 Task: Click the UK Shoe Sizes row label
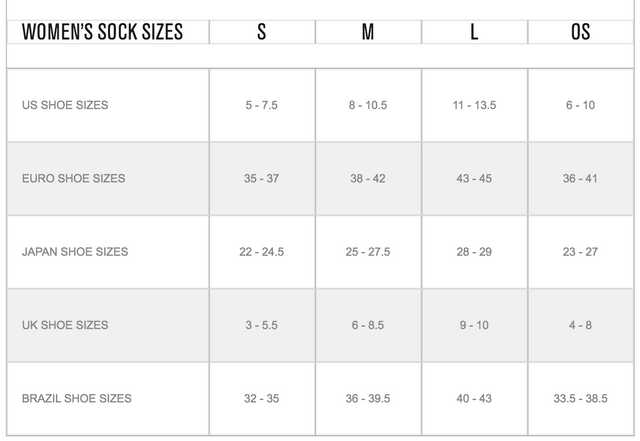[x=65, y=325]
